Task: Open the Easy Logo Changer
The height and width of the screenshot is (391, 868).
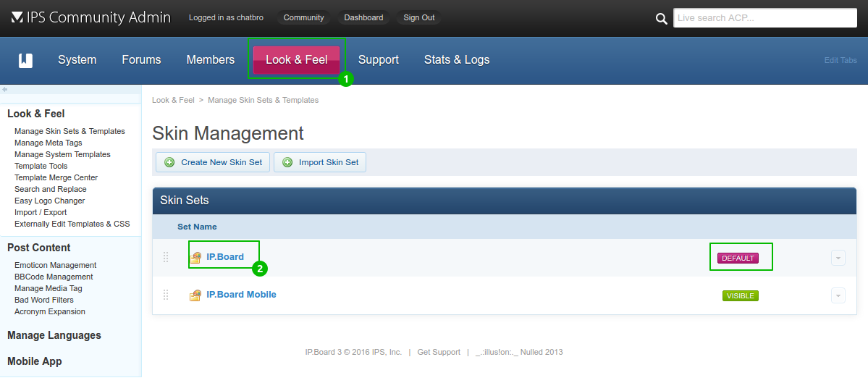Action: click(x=50, y=201)
